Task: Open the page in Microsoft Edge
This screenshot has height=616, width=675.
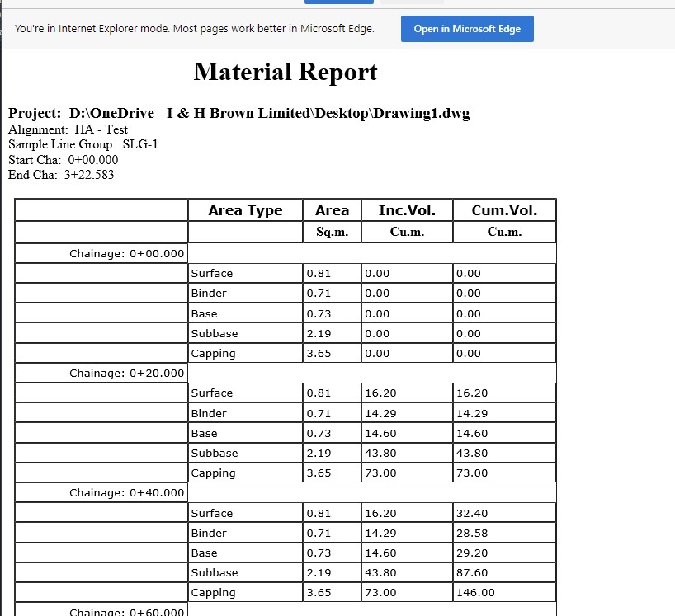Action: (467, 29)
